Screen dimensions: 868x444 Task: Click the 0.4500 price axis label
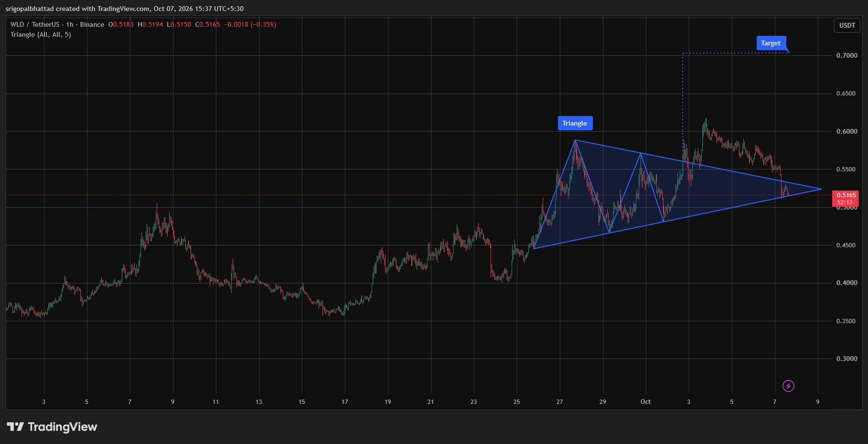(847, 245)
